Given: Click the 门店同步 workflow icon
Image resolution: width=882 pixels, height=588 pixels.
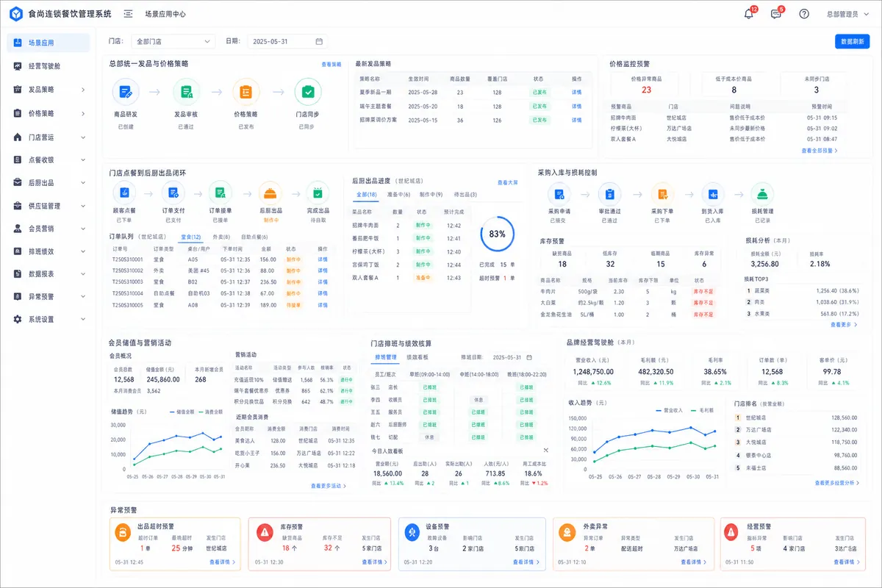Looking at the screenshot, I should coord(307,93).
